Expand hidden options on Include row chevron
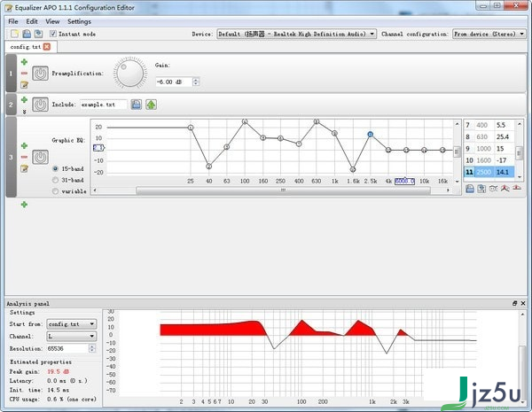532x412 pixels. tap(24, 112)
